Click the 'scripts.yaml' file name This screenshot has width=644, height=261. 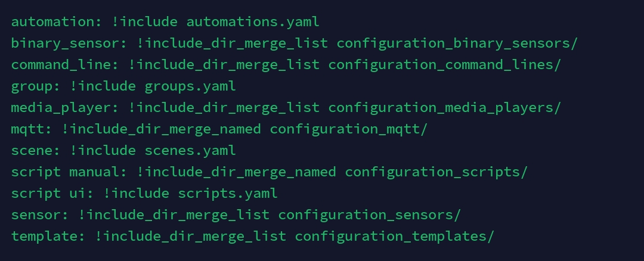click(x=228, y=194)
